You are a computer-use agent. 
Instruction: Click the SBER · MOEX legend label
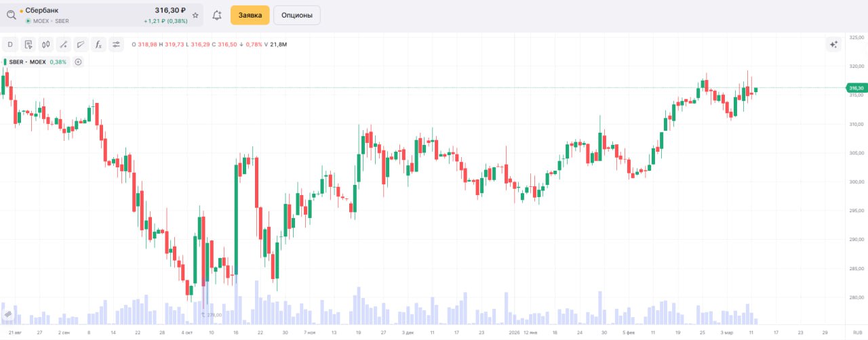point(27,62)
